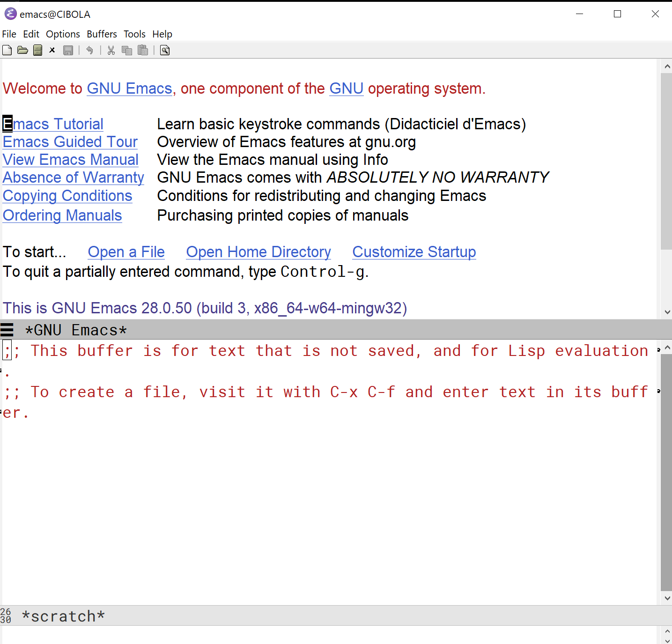This screenshot has height=644, width=672.
Task: Open the Dired directory toolbar icon
Action: pos(38,50)
